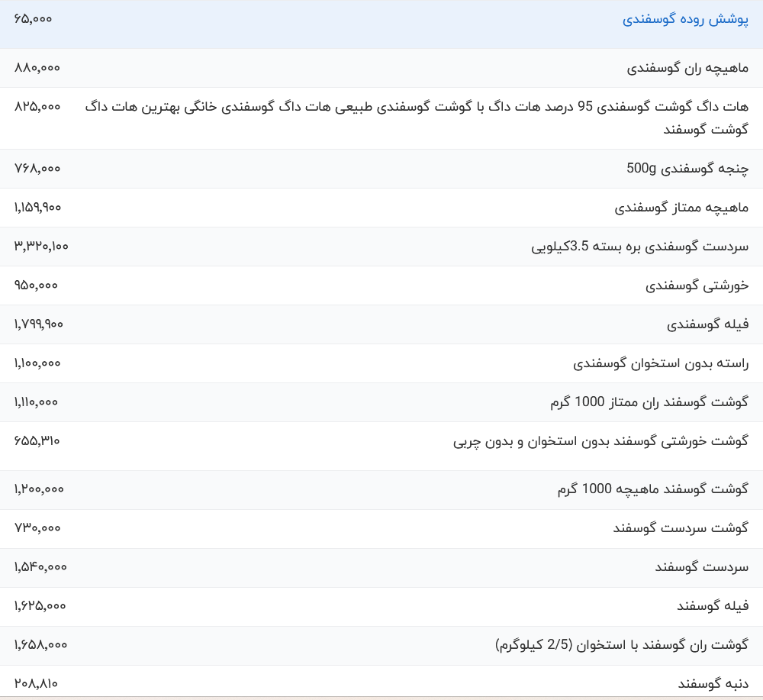
Task: Click the 3,320,100 price cell
Action: coord(41,246)
